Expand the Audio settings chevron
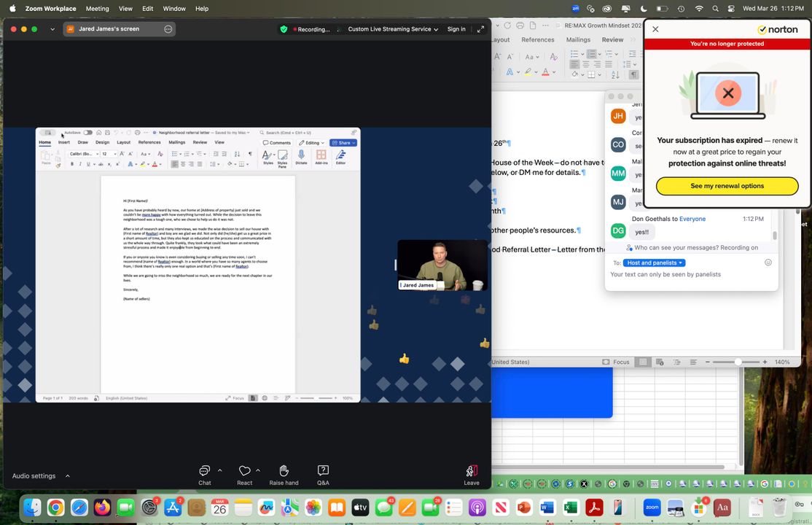Screen dimensions: 812x525 pyautogui.click(x=68, y=476)
